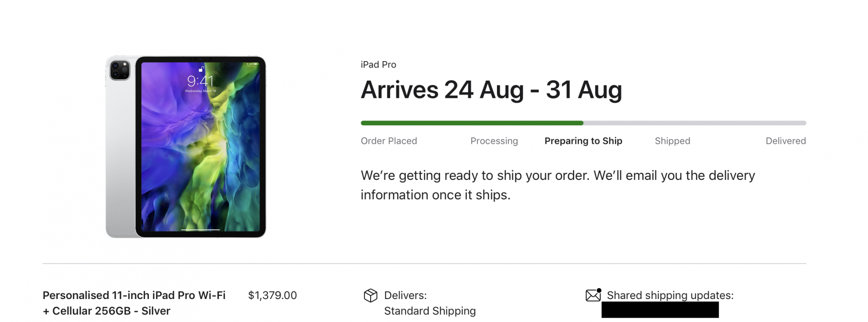The image size is (868, 322).
Task: Click the shared shipping envelope icon
Action: tap(593, 295)
